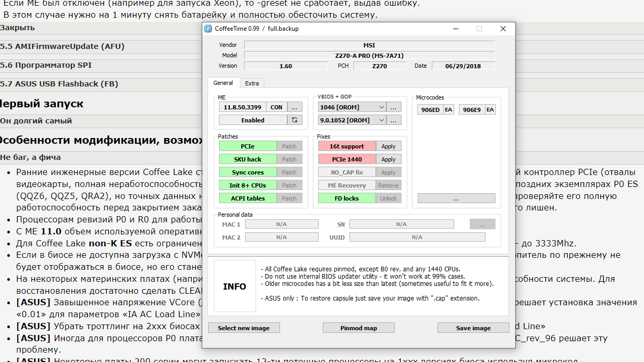
Task: Click the CoffeeTime app icon in title bar
Action: click(208, 29)
